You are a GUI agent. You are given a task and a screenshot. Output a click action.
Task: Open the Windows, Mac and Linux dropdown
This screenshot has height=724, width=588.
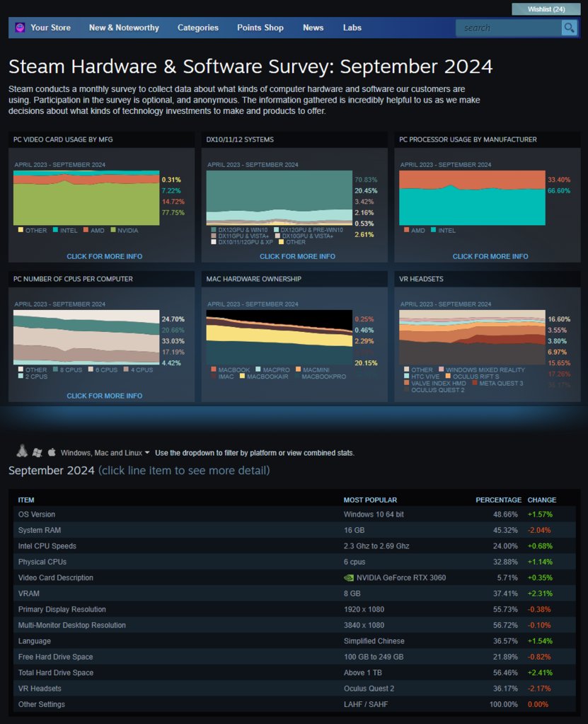[x=105, y=453]
